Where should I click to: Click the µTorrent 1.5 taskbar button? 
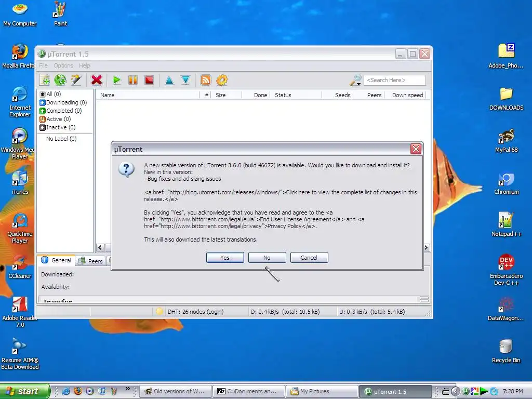tap(395, 391)
